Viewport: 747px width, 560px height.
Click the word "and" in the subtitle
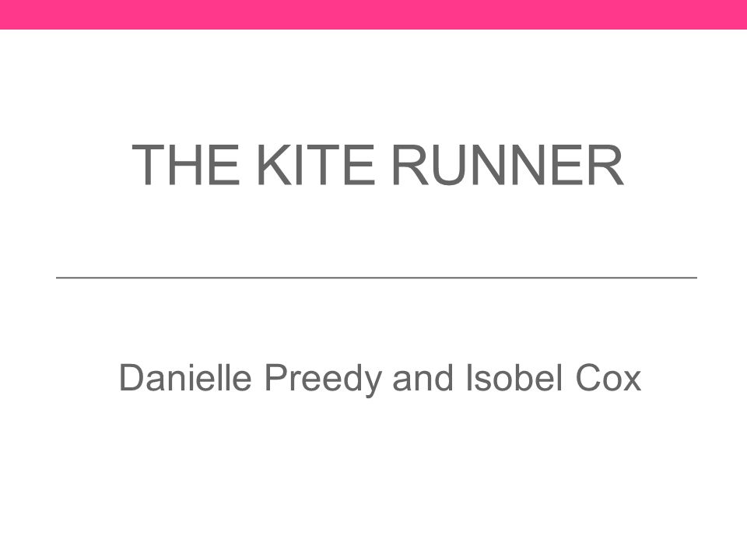pos(423,378)
